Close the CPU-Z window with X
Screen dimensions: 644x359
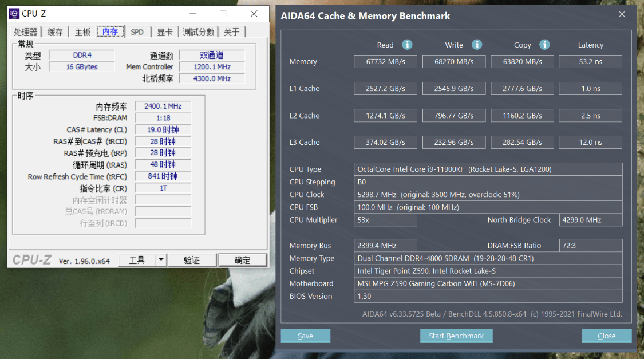254,14
